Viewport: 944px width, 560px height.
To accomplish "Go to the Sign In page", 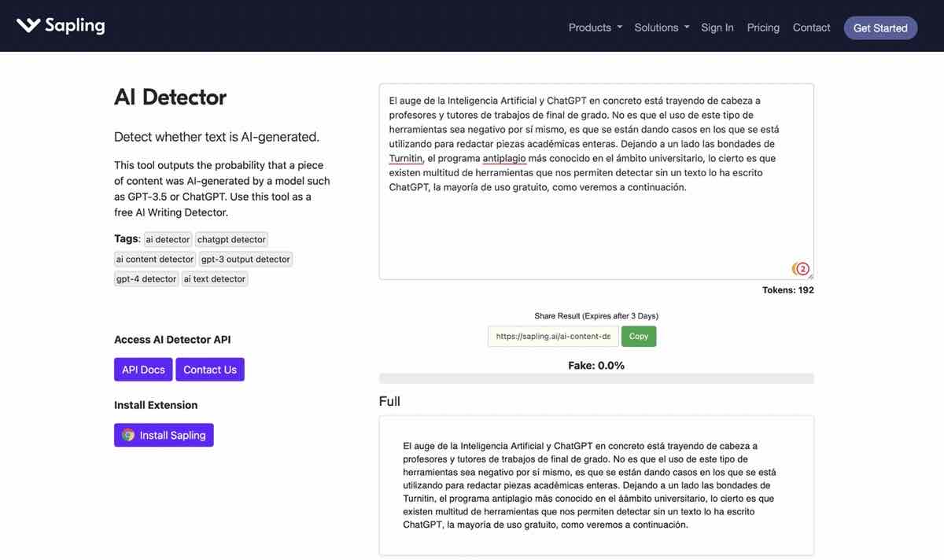I will [717, 28].
